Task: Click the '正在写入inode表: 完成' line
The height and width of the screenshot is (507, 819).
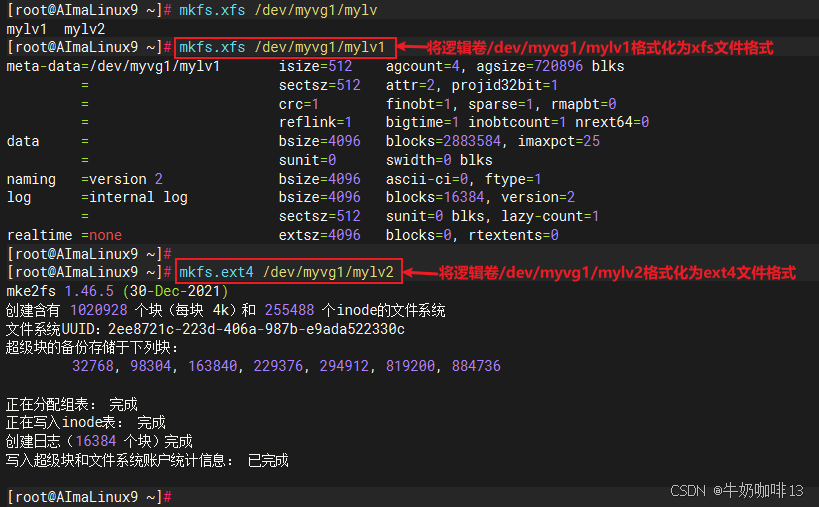Action: 86,422
